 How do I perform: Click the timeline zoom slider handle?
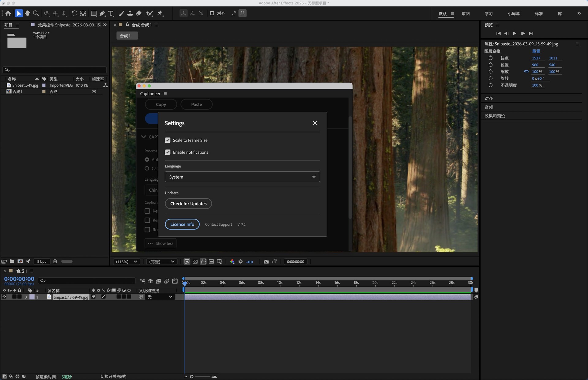pyautogui.click(x=192, y=377)
